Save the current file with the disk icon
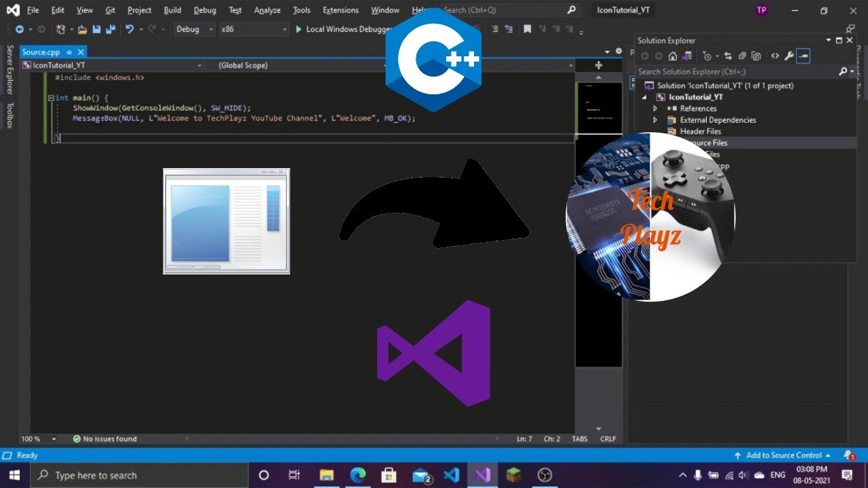This screenshot has height=488, width=868. tap(96, 29)
